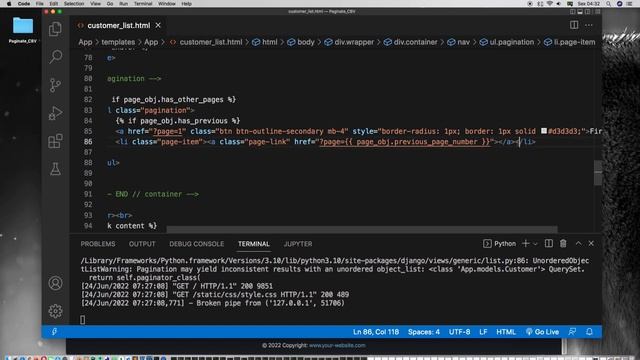
Task: Open Wi-Fi status in menu bar
Action: (549, 4)
